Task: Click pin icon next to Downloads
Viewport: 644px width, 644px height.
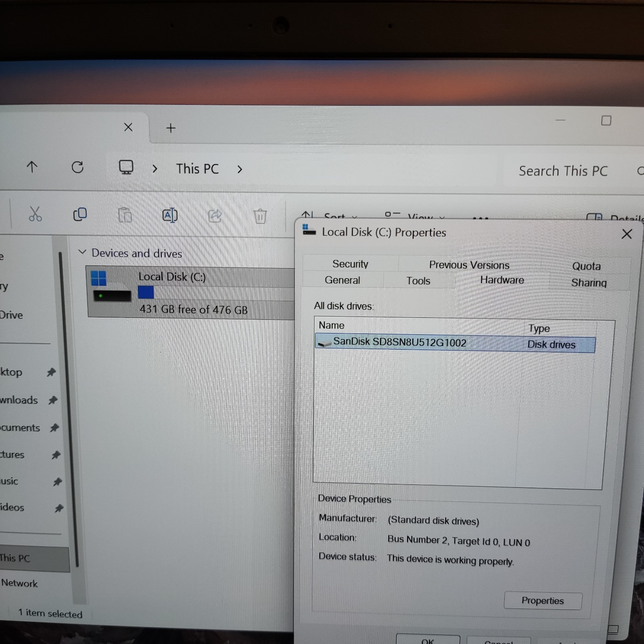Action: (x=53, y=400)
